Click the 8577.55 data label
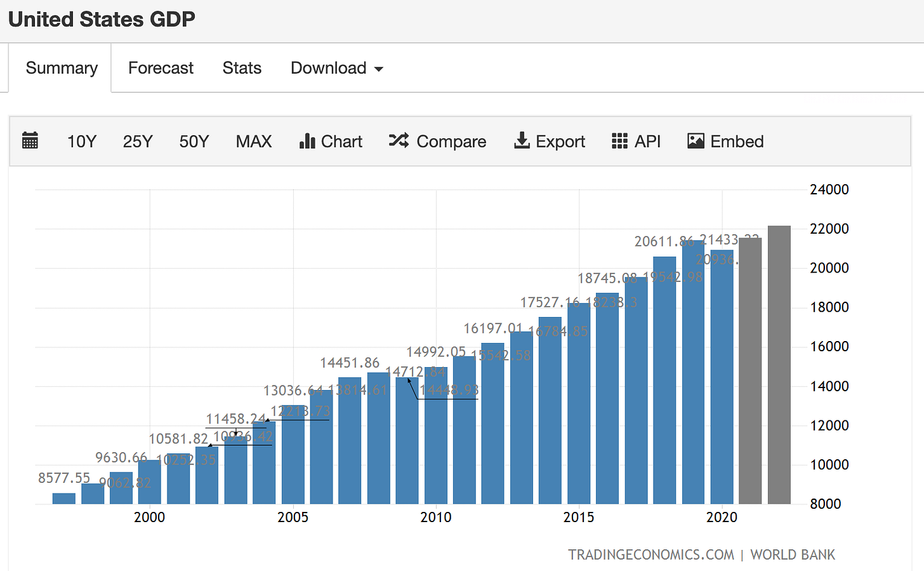 [x=64, y=478]
